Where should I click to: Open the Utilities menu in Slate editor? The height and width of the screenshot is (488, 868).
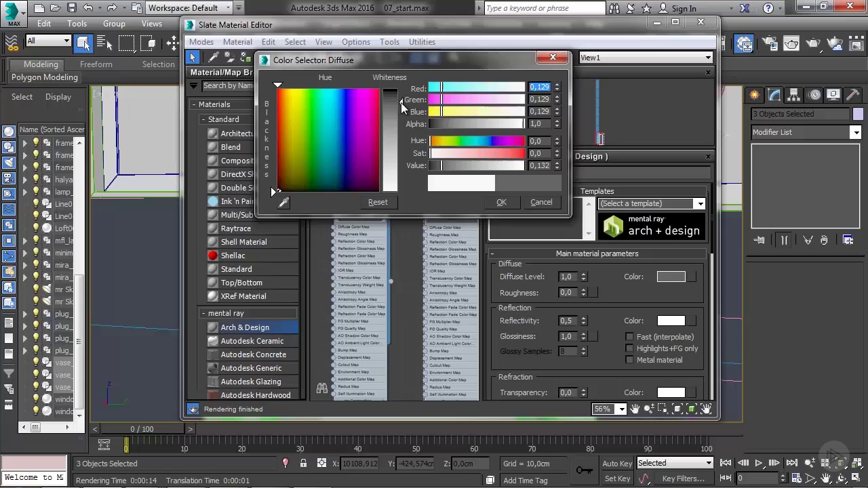[422, 42]
